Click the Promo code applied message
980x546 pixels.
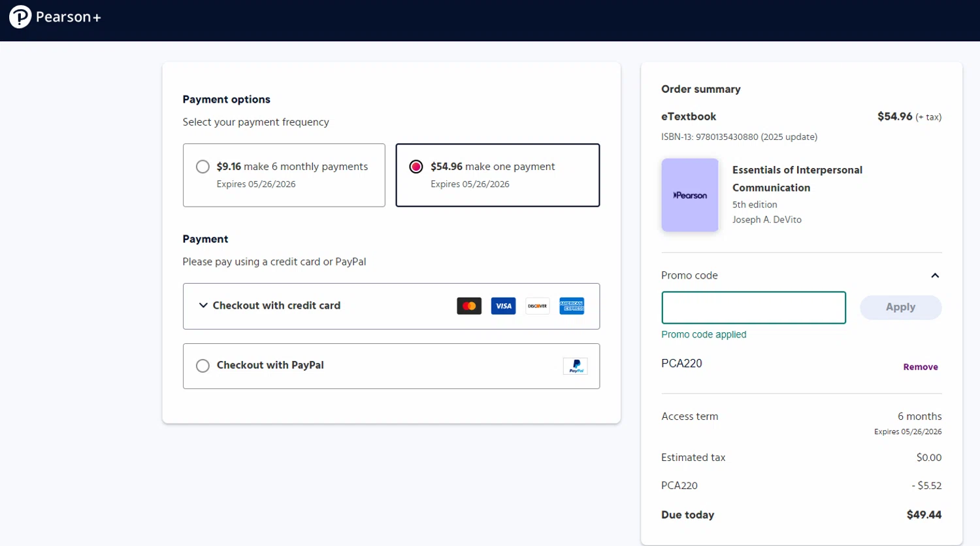click(x=704, y=334)
